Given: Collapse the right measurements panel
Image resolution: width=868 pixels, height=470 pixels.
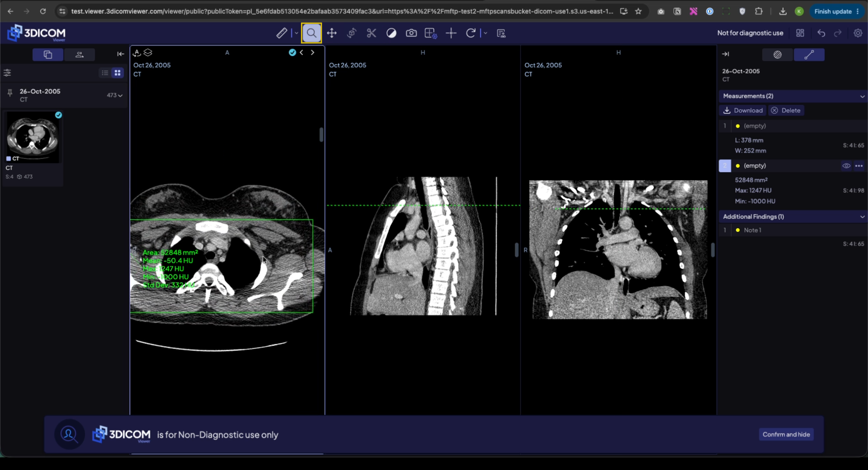Looking at the screenshot, I should pyautogui.click(x=726, y=54).
